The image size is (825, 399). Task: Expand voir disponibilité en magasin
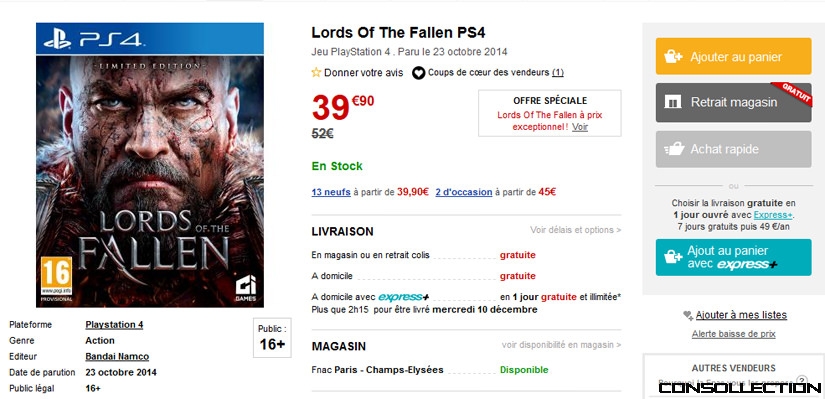561,345
